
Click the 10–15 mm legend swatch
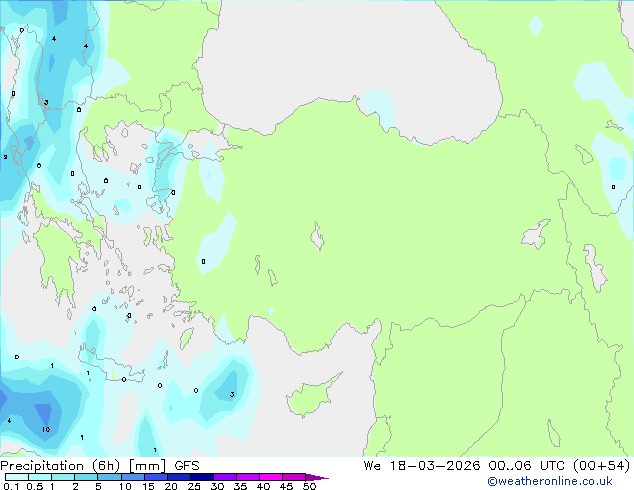132,477
